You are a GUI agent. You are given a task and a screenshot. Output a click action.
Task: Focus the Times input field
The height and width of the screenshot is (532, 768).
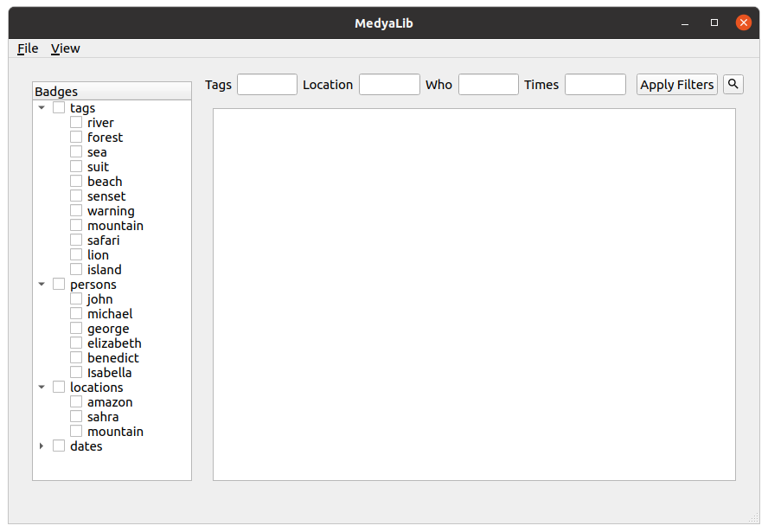coord(595,84)
